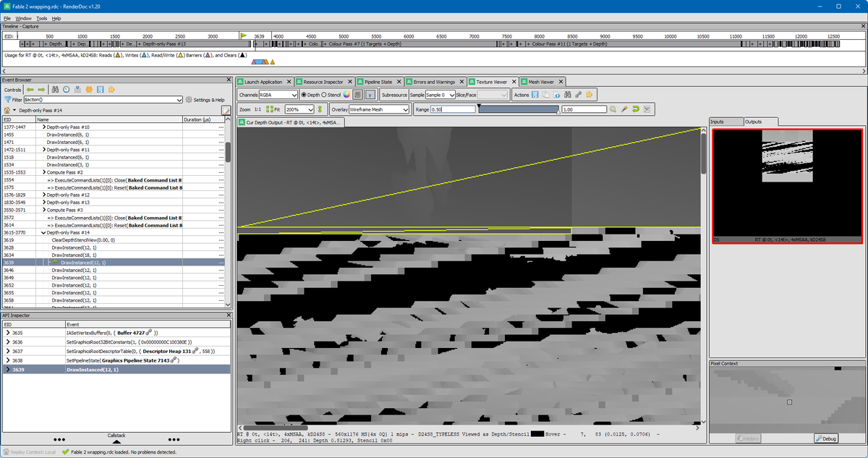Click the home icon above the event list
The width and height of the screenshot is (868, 458).
(7, 110)
